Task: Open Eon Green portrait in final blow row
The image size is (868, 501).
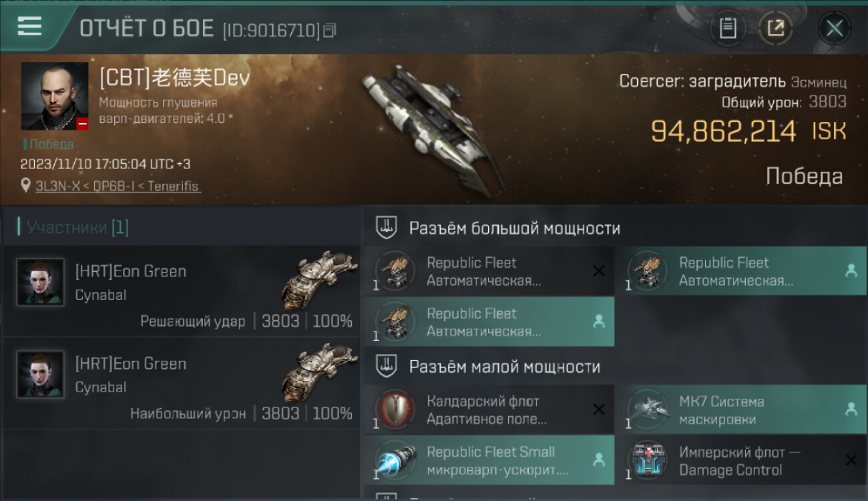Action: point(40,283)
